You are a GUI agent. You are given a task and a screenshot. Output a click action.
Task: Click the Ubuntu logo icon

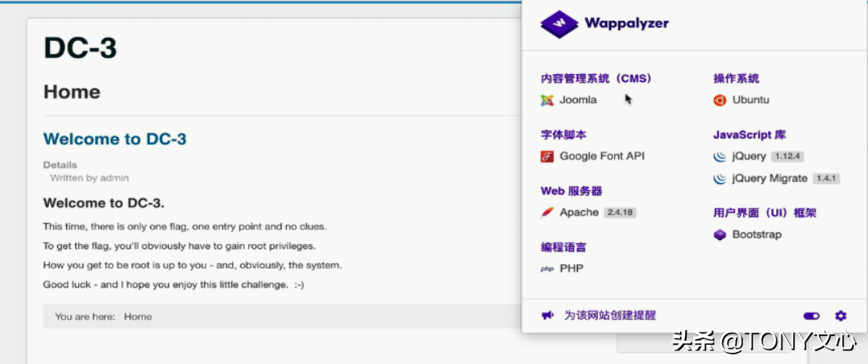[x=720, y=100]
